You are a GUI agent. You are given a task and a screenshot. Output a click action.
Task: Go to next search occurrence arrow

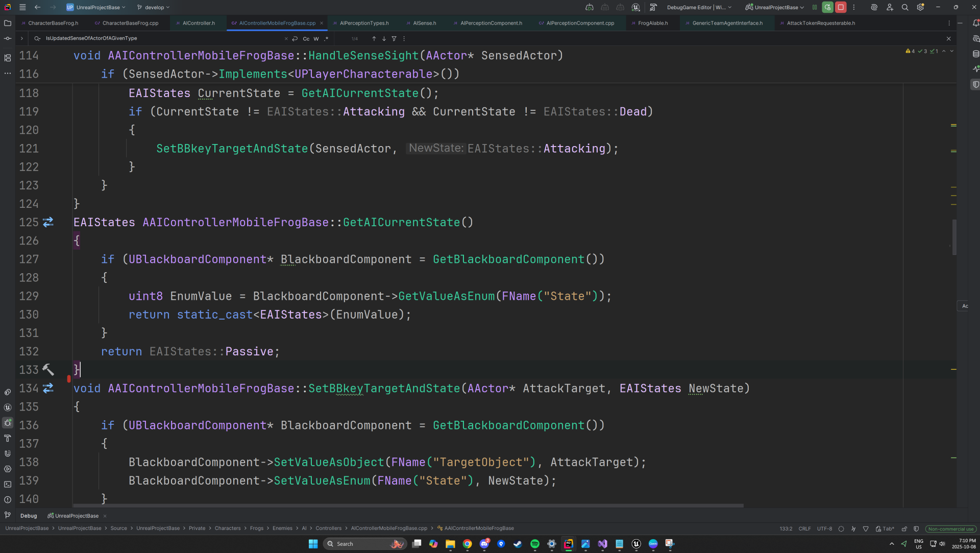(384, 39)
